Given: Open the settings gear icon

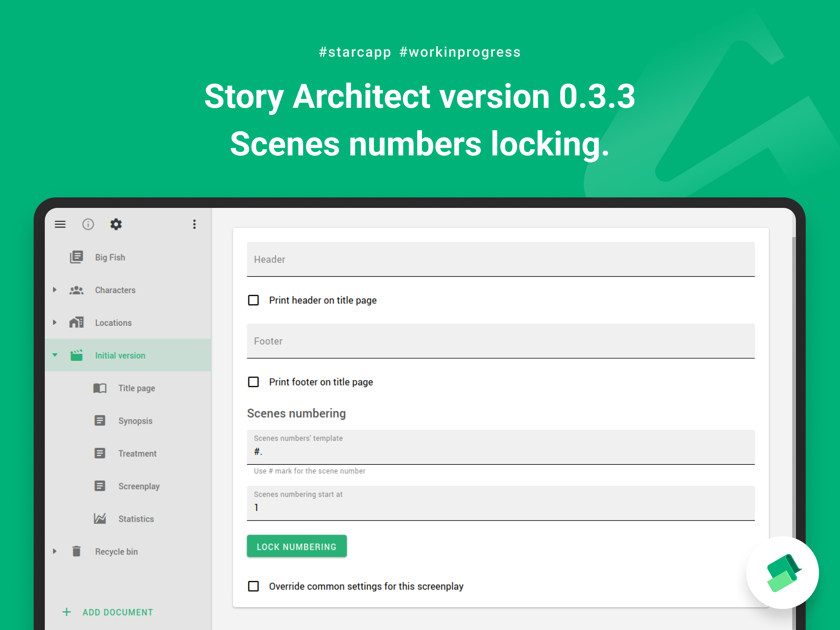Looking at the screenshot, I should pos(116,224).
